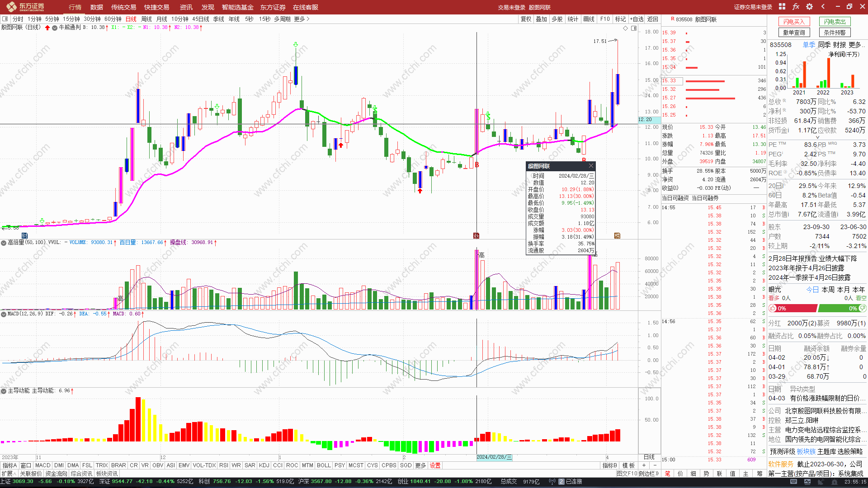Close the 殷图网联 data tooltip popup
Screen dimensions: 868x488
click(x=590, y=166)
